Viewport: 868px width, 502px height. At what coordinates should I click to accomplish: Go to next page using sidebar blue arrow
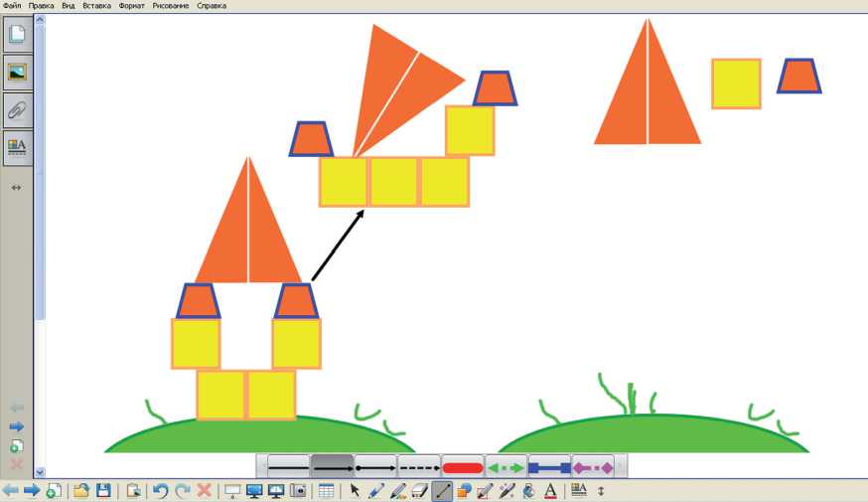17,426
